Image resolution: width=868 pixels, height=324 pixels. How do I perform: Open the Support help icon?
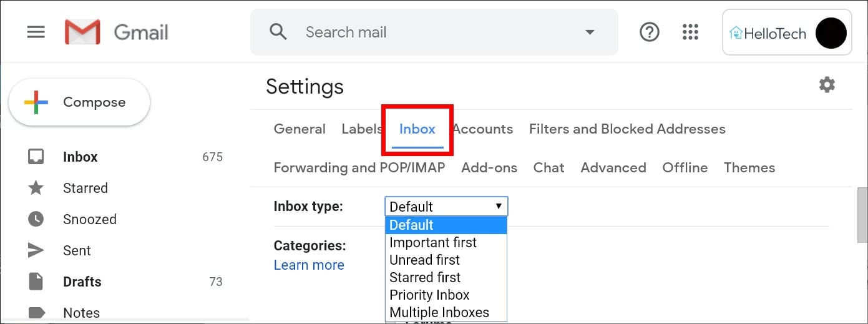tap(650, 32)
